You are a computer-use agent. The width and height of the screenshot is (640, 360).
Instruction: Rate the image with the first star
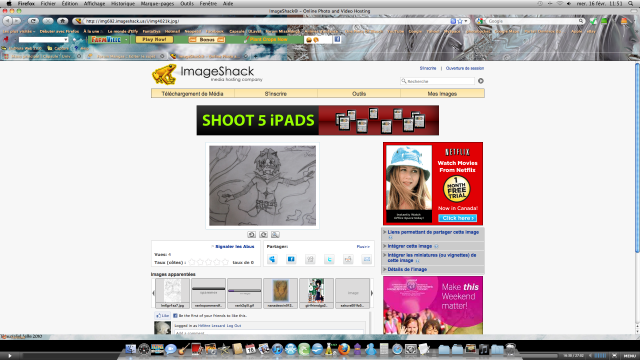pos(192,262)
